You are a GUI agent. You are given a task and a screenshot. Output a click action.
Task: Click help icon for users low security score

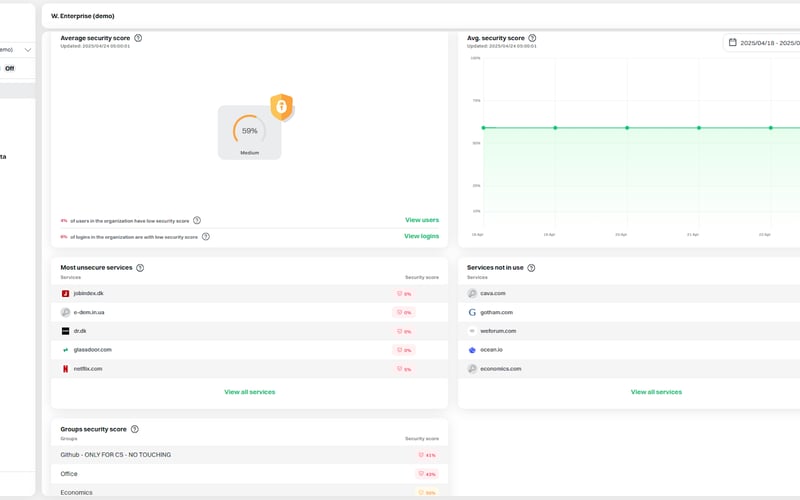pyautogui.click(x=197, y=220)
